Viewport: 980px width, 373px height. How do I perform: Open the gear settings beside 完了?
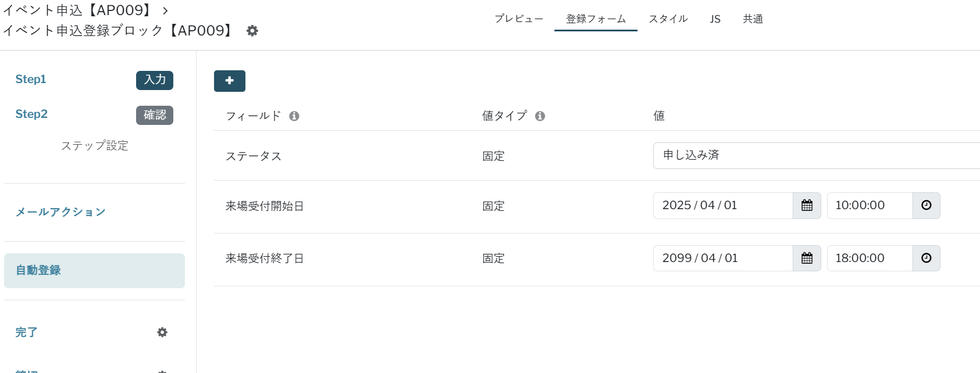click(x=162, y=332)
